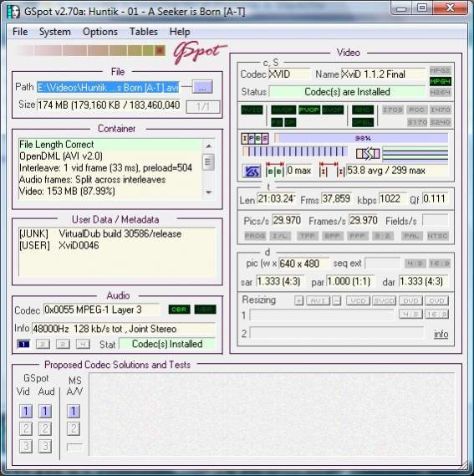Viewport: 474px width, 476px height.
Task: Open the Tables menu
Action: (144, 32)
